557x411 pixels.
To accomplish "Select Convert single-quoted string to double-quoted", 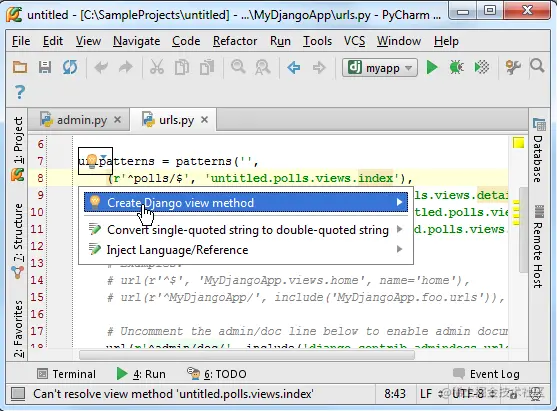I will click(x=246, y=229).
